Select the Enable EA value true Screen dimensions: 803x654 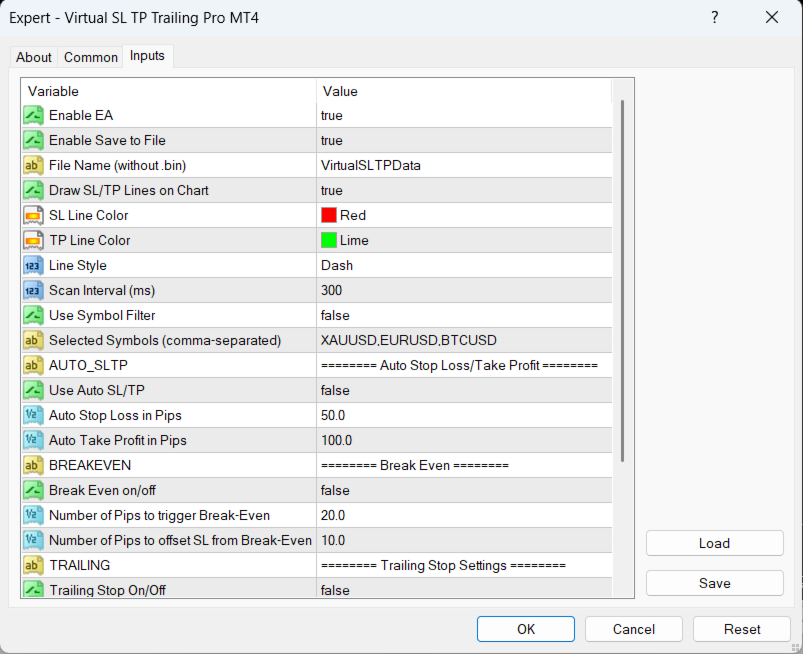(x=332, y=116)
